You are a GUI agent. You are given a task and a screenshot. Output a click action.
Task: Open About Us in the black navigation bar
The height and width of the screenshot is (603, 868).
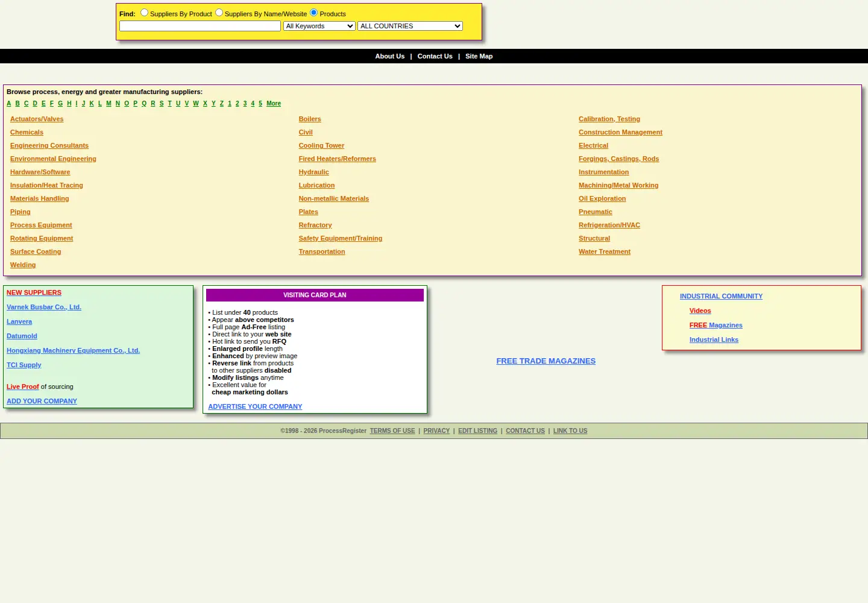(x=390, y=56)
